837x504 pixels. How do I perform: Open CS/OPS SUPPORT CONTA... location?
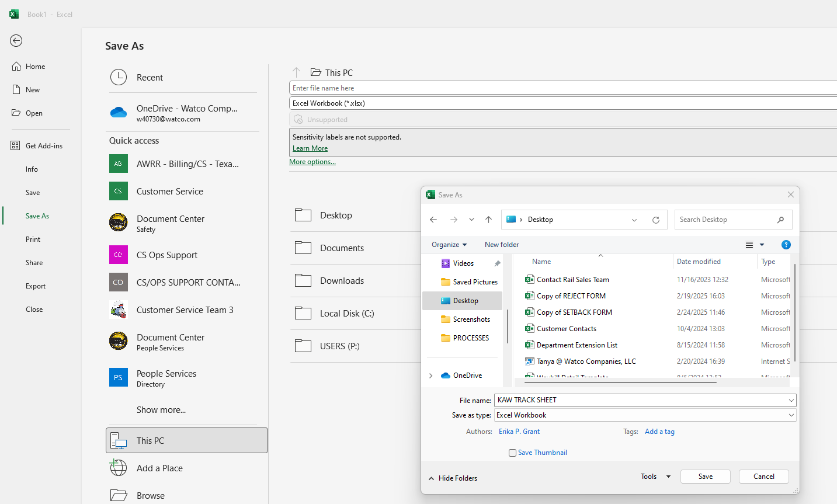click(186, 282)
